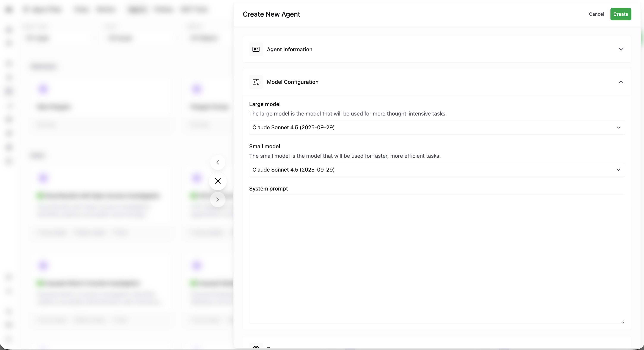Image resolution: width=644 pixels, height=350 pixels.
Task: Close the panel with round X button
Action: coord(218,181)
